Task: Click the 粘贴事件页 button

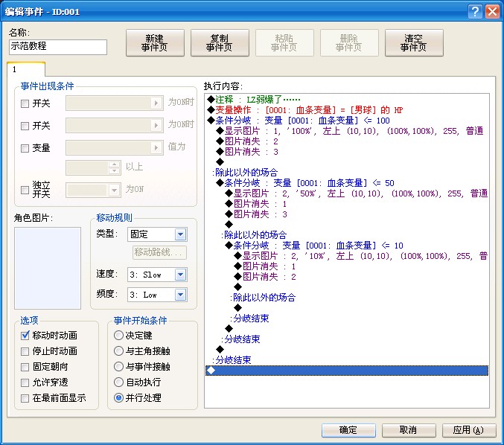Action: click(284, 42)
